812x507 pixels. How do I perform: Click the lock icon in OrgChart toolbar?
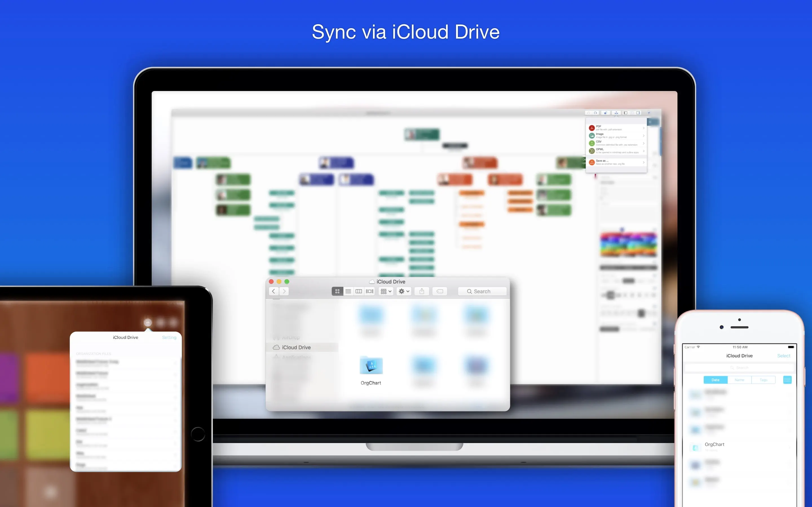(605, 113)
